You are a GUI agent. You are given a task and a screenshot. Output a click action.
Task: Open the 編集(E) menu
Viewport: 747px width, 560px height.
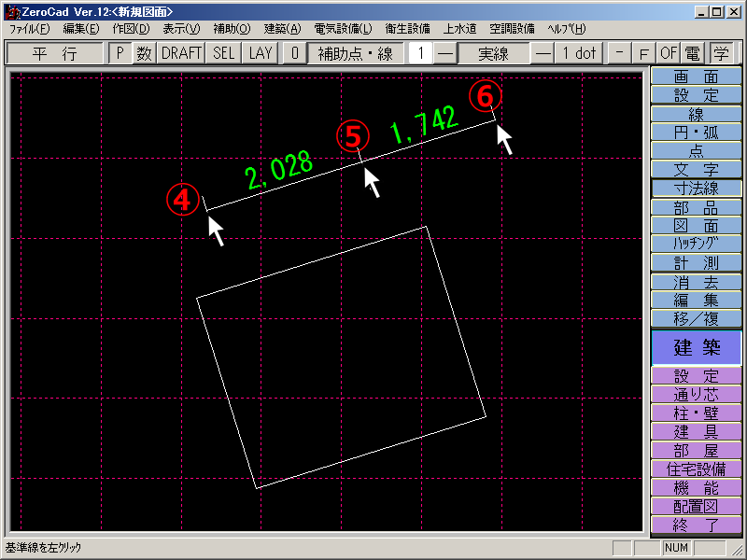81,29
